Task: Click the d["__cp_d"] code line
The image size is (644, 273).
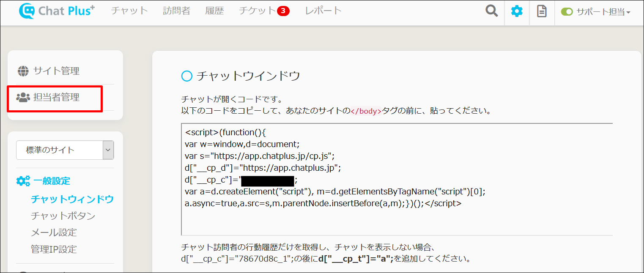Action: [x=263, y=168]
